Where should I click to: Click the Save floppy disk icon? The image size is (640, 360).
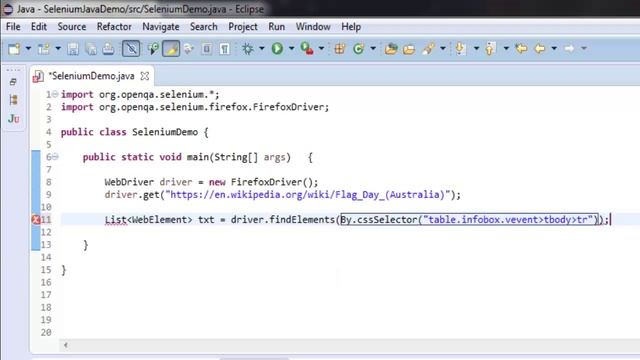73,49
